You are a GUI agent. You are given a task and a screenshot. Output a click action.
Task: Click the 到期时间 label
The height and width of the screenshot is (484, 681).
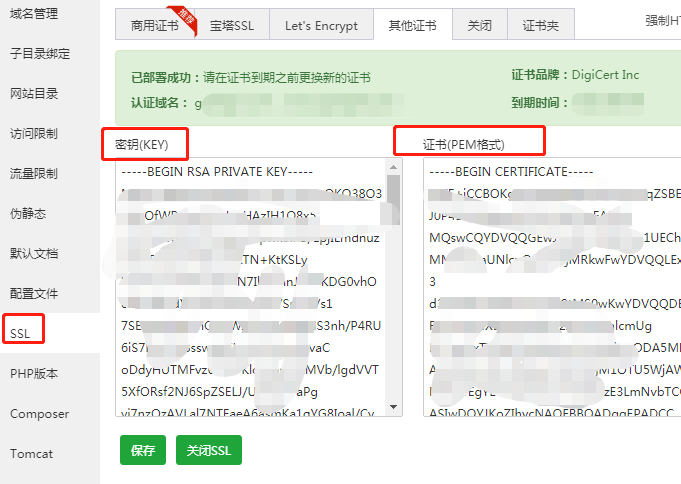tap(539, 103)
